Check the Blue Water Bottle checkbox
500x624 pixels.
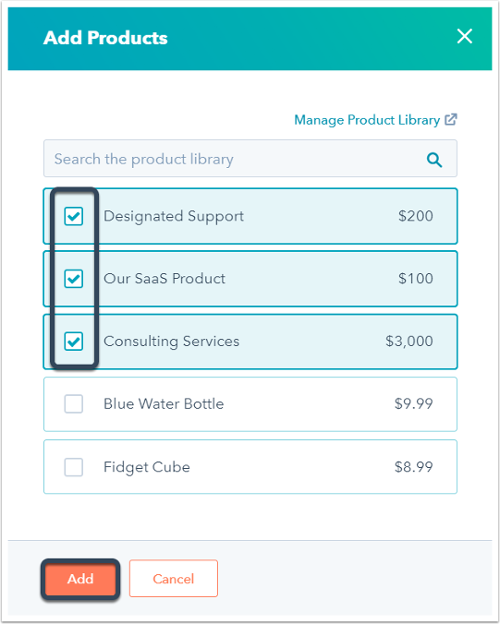click(x=74, y=404)
